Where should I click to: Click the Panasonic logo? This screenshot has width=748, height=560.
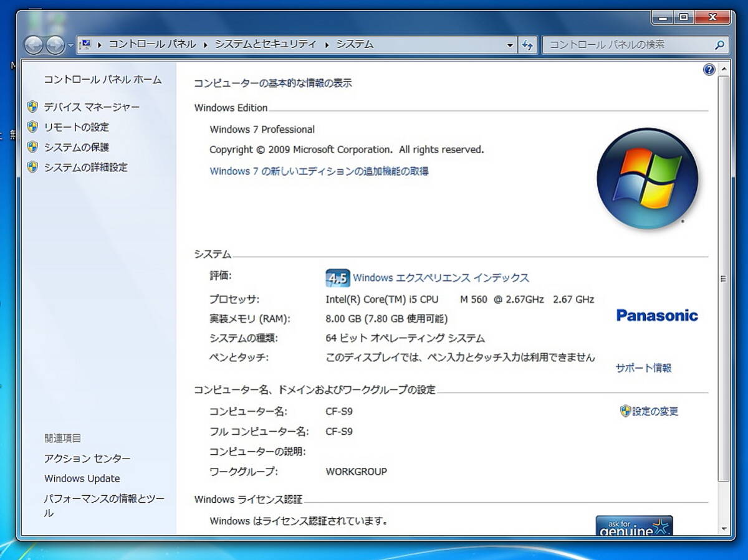tap(657, 315)
